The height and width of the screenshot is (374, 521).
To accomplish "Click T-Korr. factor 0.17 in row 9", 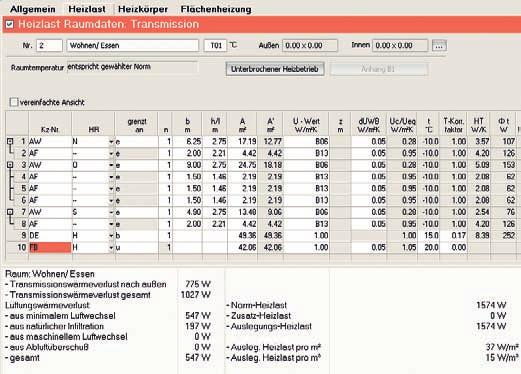I will point(453,235).
